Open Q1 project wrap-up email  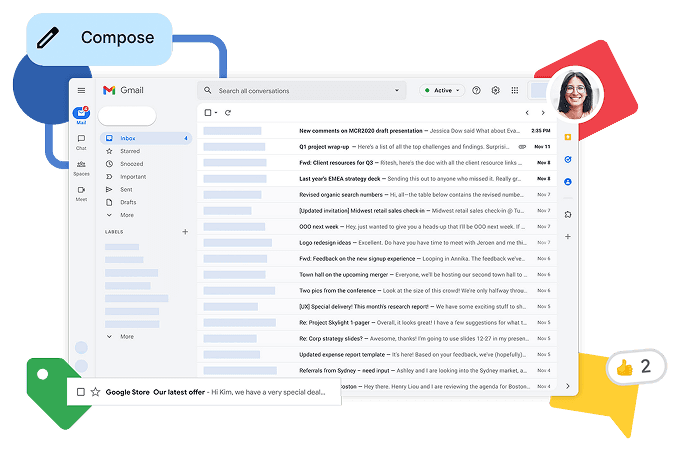(377, 147)
